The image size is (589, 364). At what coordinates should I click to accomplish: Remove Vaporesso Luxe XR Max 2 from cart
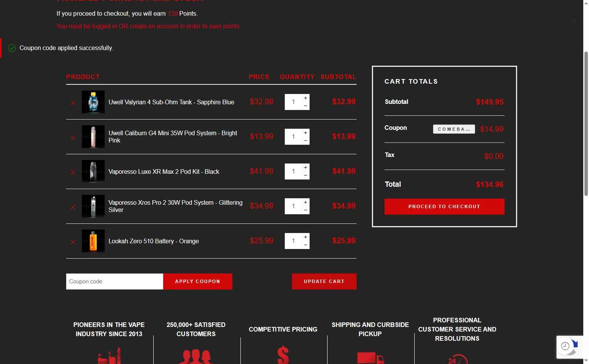(x=73, y=172)
